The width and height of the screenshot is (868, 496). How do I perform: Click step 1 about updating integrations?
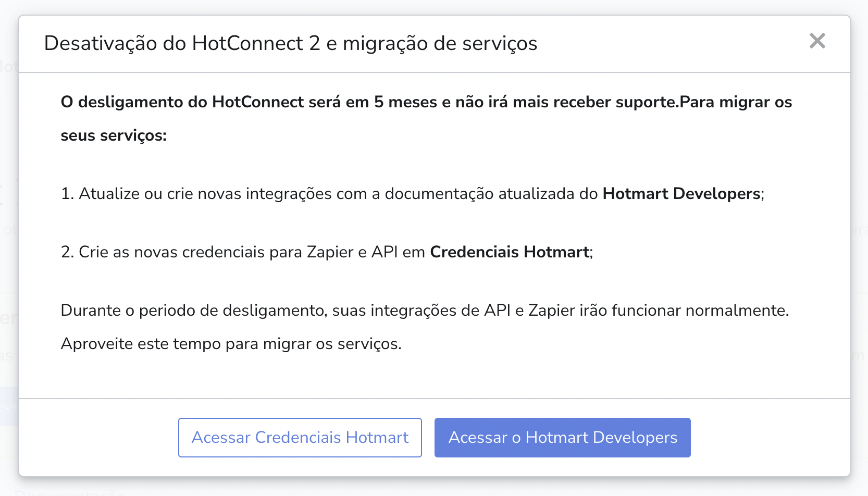tap(413, 194)
